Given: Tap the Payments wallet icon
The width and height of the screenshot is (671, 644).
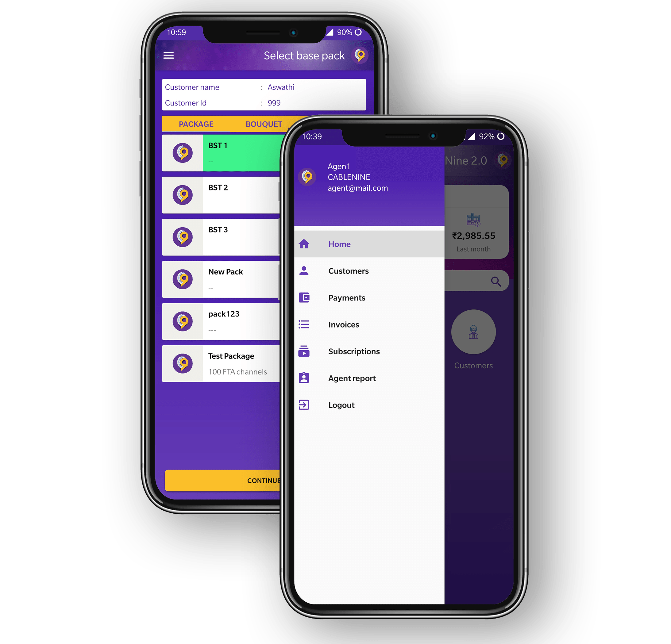Looking at the screenshot, I should (306, 298).
